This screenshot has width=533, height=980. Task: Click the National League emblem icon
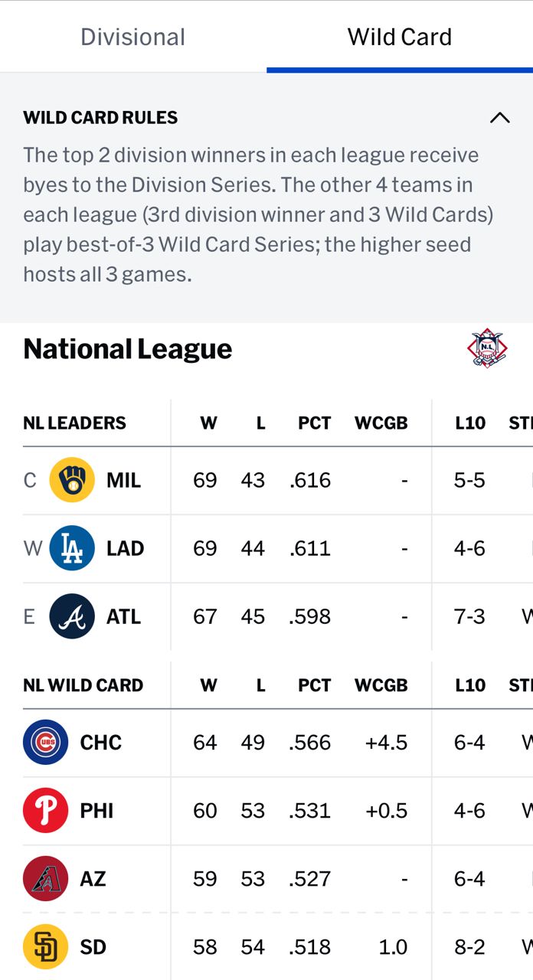(x=488, y=349)
